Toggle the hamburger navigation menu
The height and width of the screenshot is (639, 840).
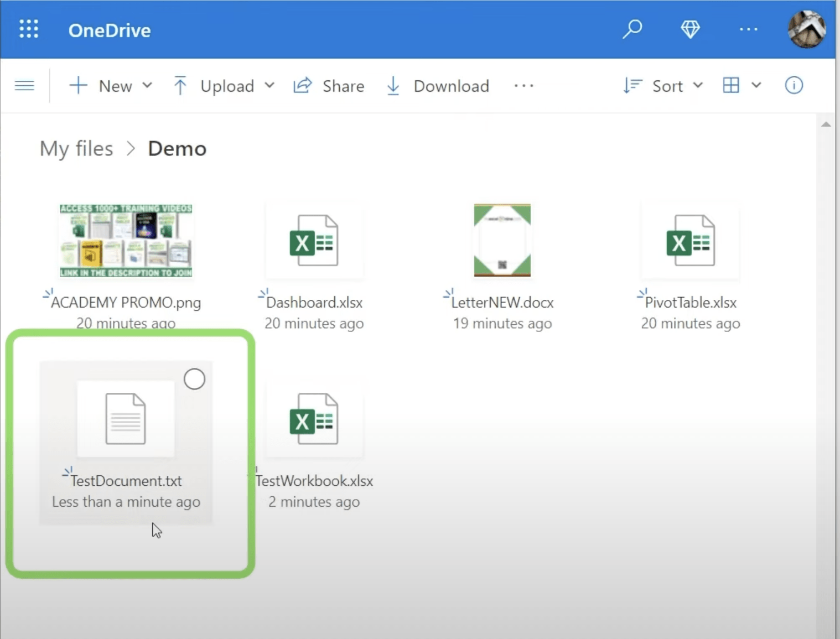pos(24,86)
